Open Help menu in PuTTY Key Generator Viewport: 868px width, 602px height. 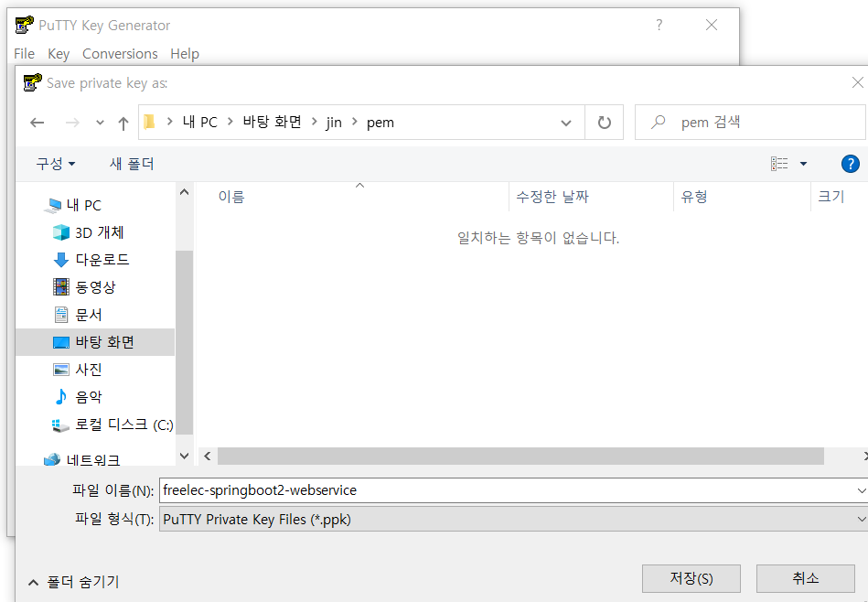[x=185, y=54]
